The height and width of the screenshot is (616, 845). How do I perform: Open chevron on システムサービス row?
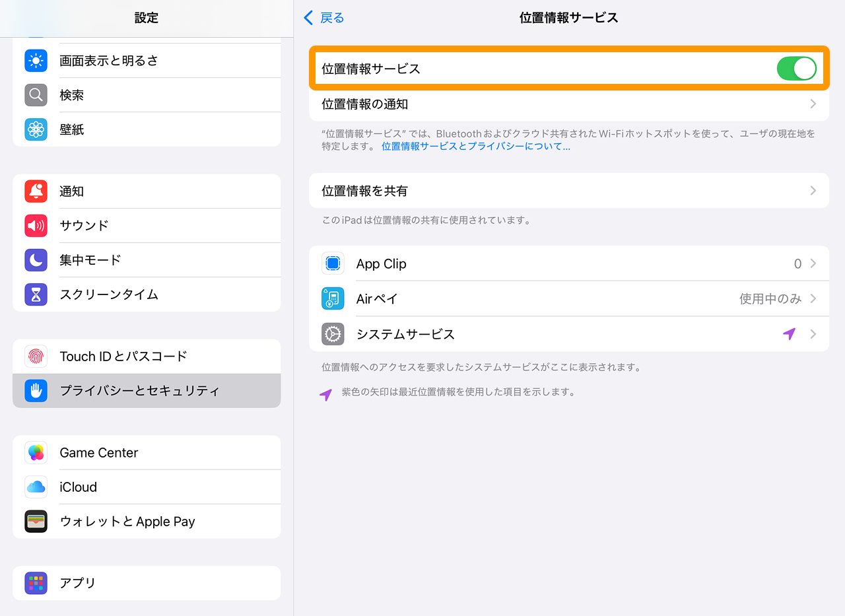[x=813, y=335]
